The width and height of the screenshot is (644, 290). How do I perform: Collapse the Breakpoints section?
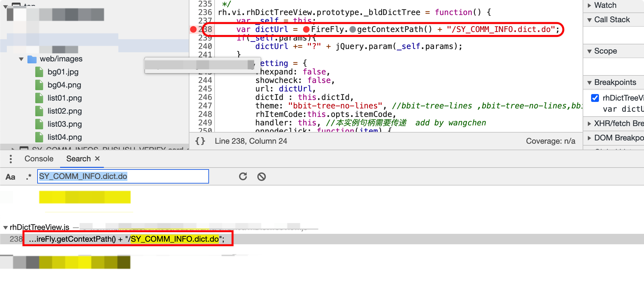(589, 82)
